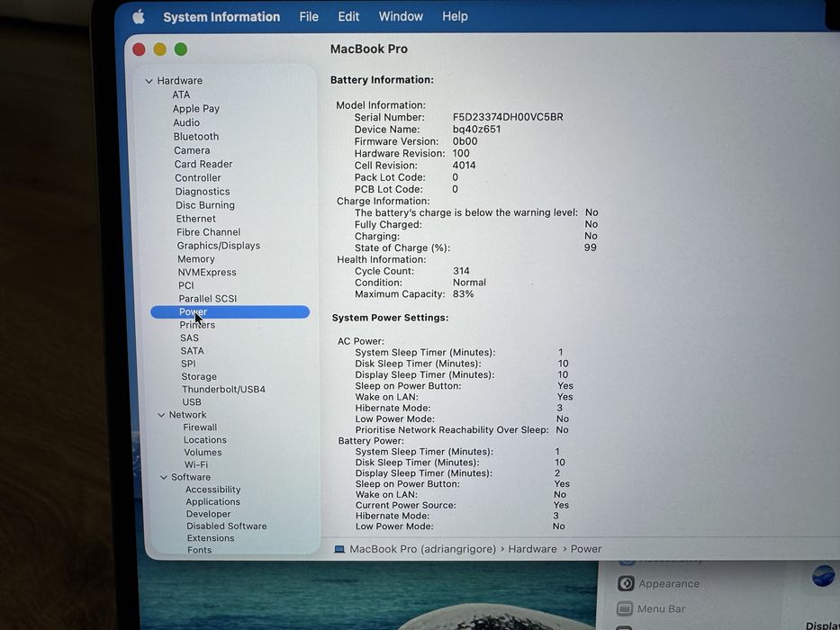Screen dimensions: 840x630
Task: Select Applications under Software
Action: tap(212, 502)
